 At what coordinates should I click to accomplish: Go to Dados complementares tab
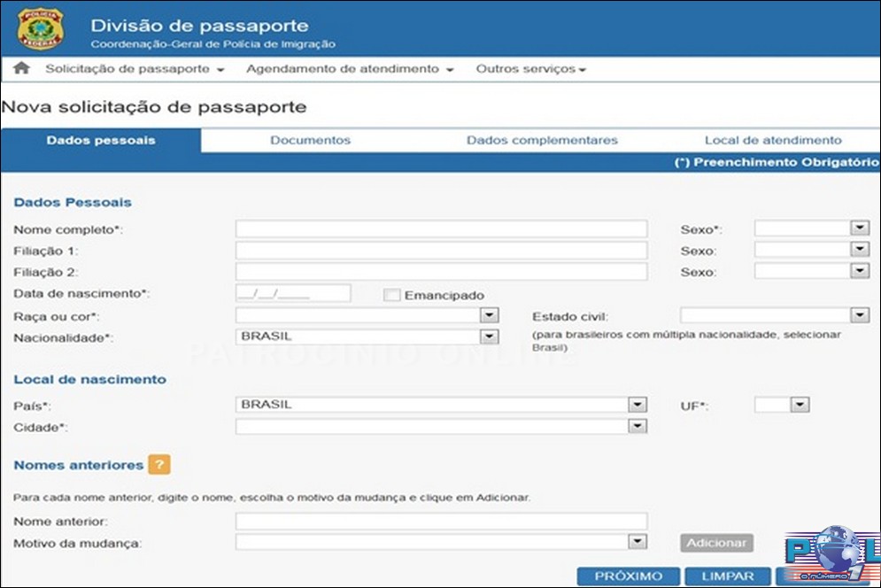(x=542, y=140)
